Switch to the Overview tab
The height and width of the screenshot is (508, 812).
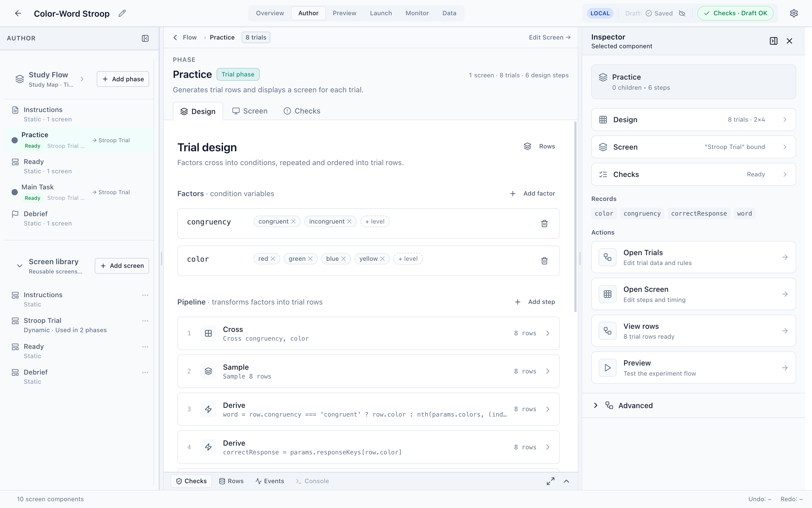pos(270,14)
